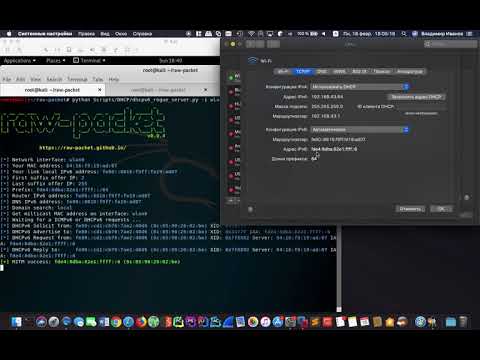Open the File menu in the terminal
This screenshot has height=360, width=480.
(x=7, y=79)
